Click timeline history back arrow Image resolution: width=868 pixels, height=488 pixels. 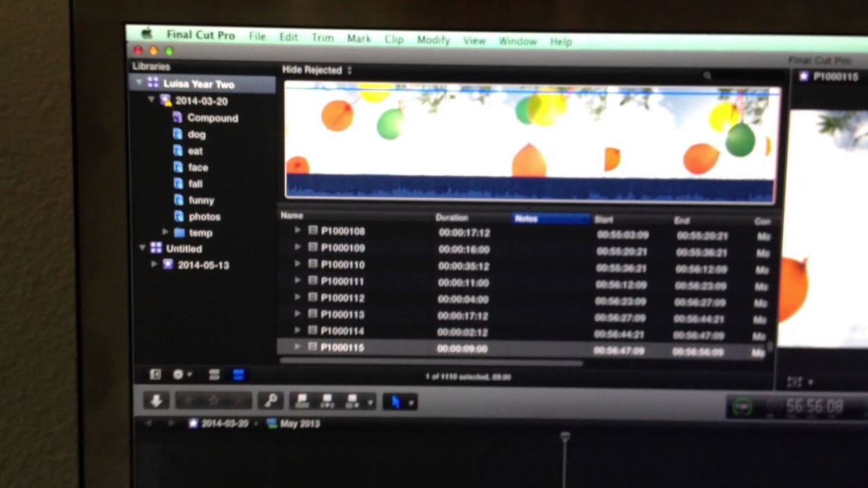(x=150, y=423)
